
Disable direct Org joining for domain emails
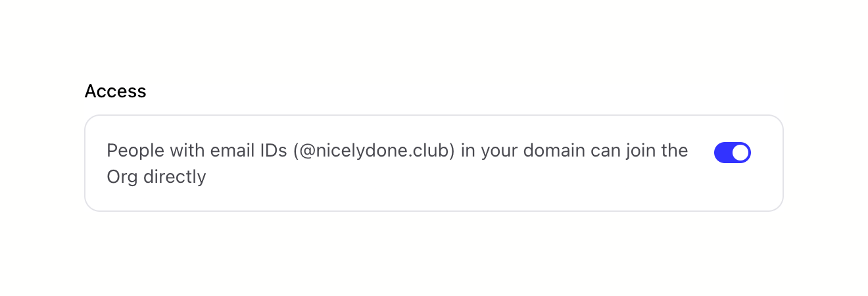(x=732, y=153)
